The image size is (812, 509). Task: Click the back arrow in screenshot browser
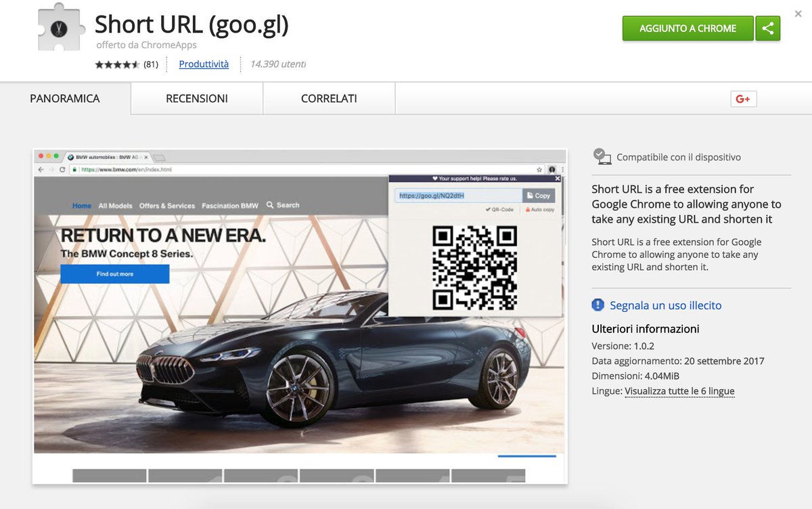point(41,169)
